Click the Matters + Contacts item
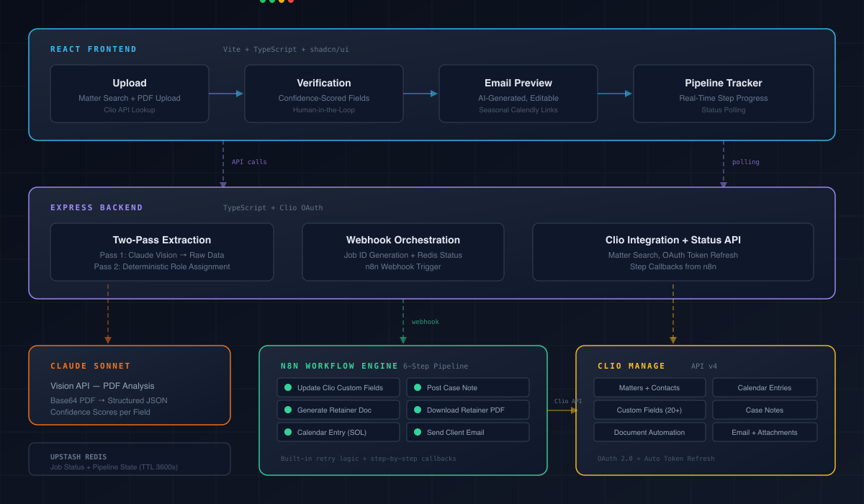Image resolution: width=864 pixels, height=504 pixels. (649, 388)
